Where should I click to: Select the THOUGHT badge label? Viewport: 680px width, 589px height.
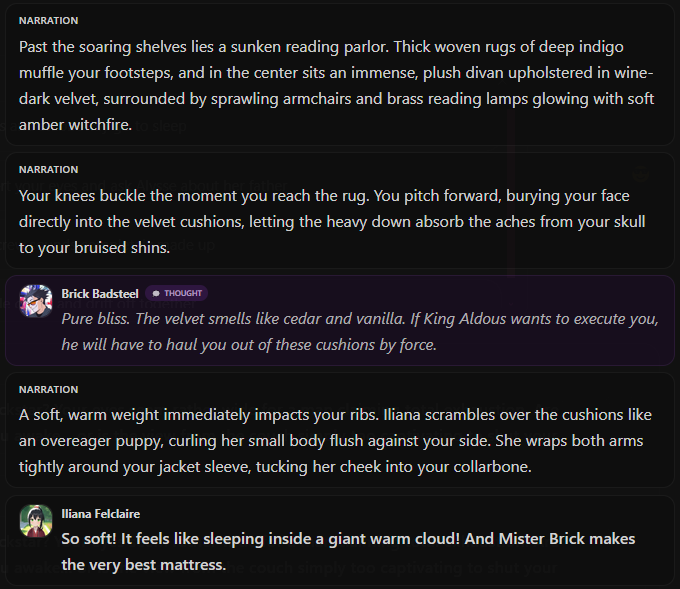click(177, 293)
